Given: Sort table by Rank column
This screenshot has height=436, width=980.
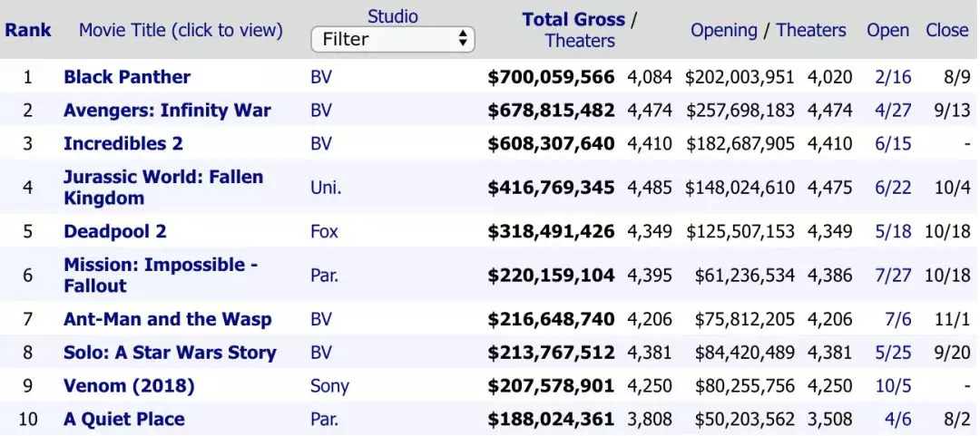Looking at the screenshot, I should point(28,30).
